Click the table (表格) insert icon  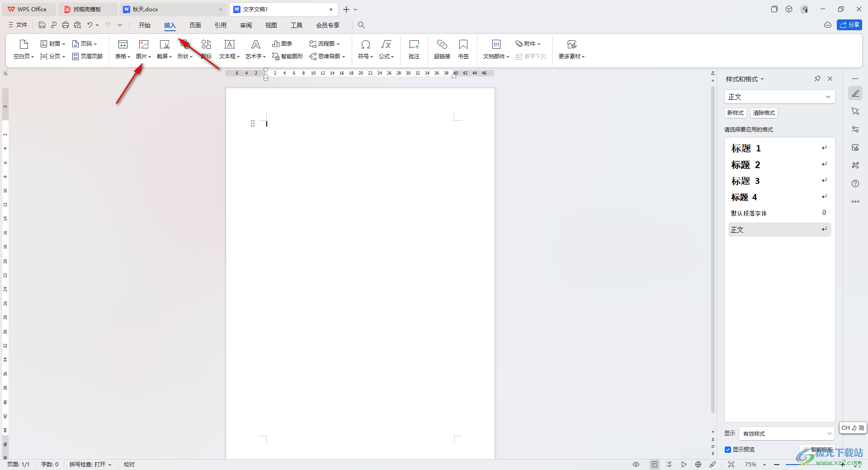point(123,44)
